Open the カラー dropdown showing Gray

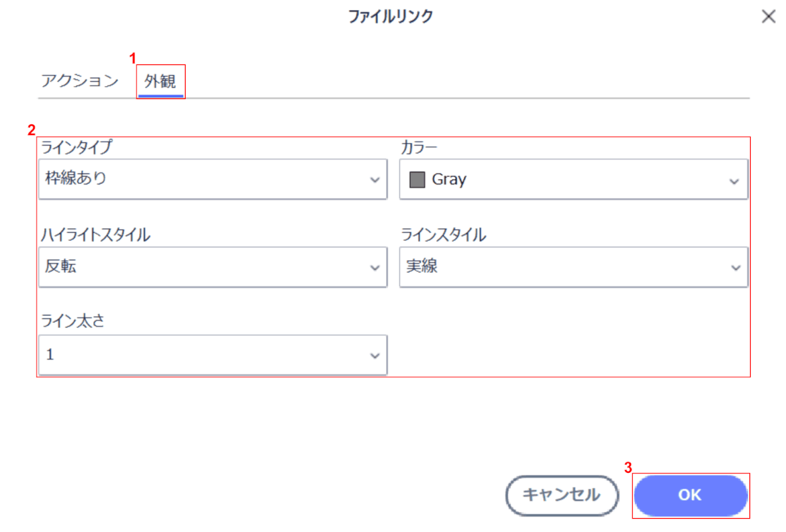[566, 180]
